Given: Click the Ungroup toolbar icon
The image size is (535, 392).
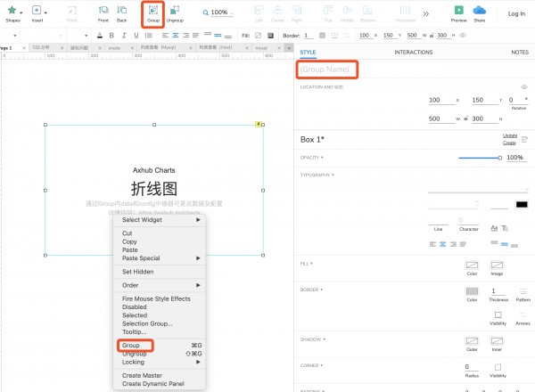Looking at the screenshot, I should tap(175, 10).
